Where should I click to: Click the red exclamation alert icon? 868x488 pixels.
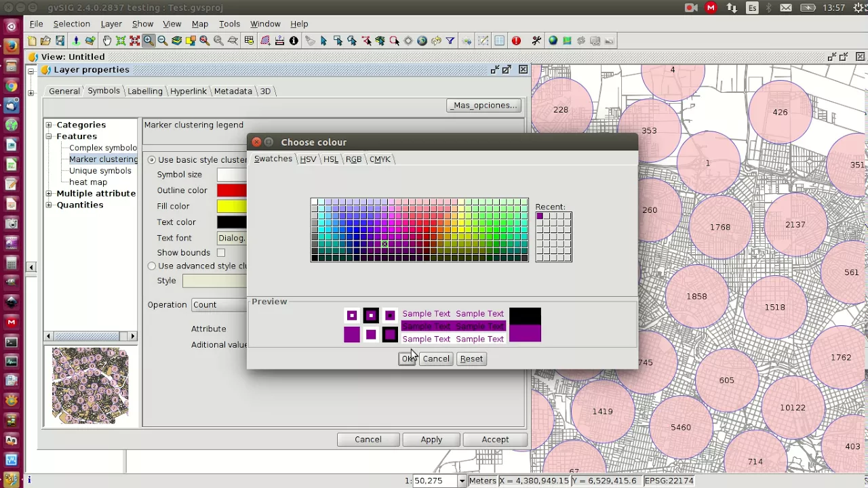516,41
